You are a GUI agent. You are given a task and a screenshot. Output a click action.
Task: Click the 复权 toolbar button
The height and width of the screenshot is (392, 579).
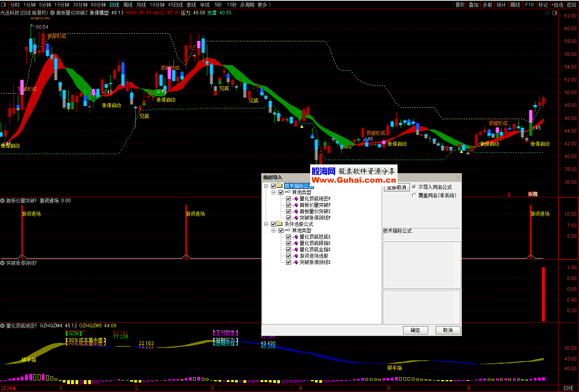click(x=460, y=5)
